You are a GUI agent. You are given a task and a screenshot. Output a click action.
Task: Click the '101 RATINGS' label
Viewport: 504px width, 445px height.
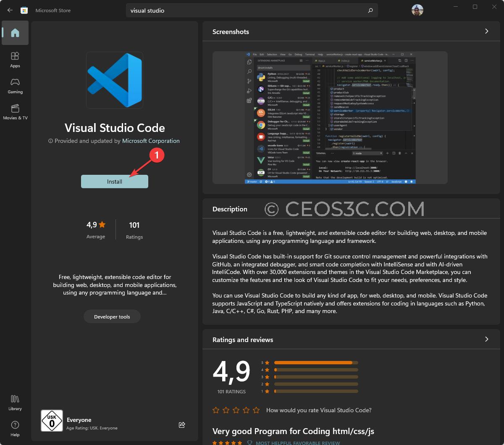(231, 392)
